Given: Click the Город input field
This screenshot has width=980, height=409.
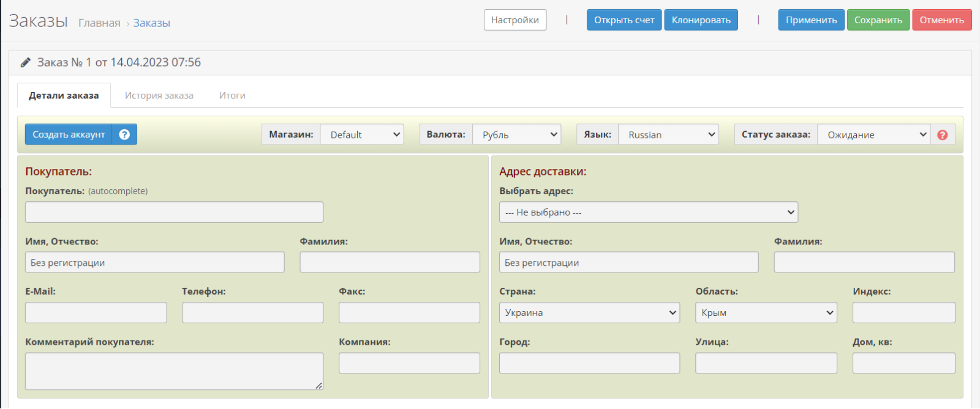Looking at the screenshot, I should pos(589,363).
